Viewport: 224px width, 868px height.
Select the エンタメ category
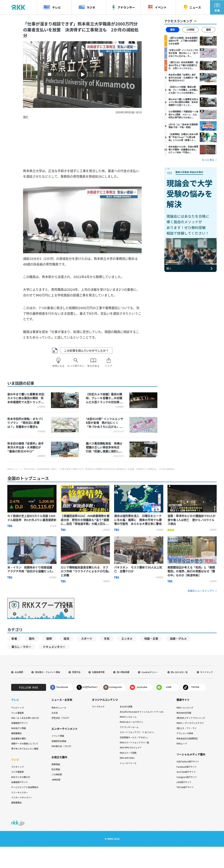point(127,638)
